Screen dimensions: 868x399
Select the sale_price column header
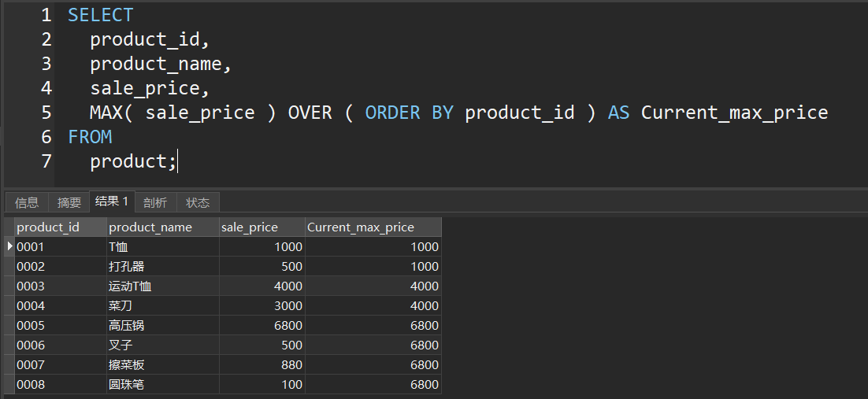pyautogui.click(x=250, y=227)
